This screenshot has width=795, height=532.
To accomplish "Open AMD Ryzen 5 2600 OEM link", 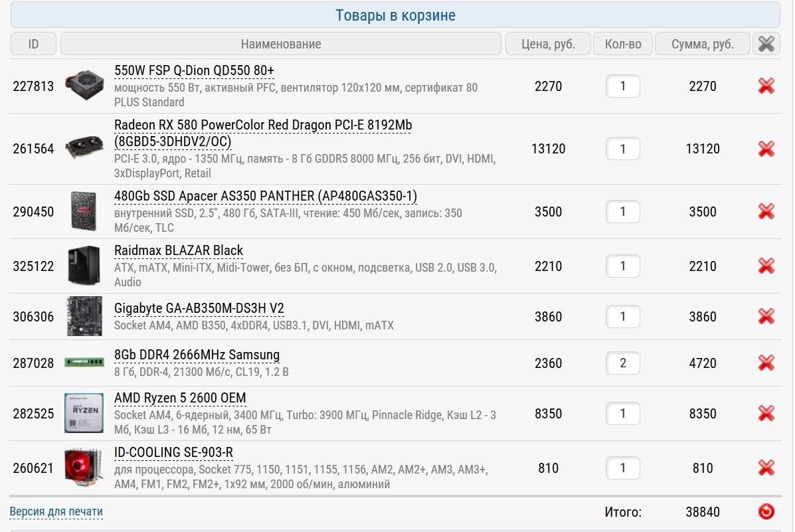I will tap(180, 398).
